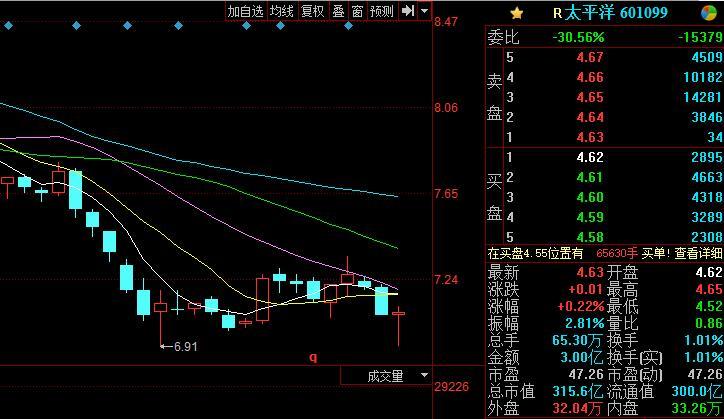Open the 复权 adjustment option
This screenshot has width=724, height=419.
(313, 11)
